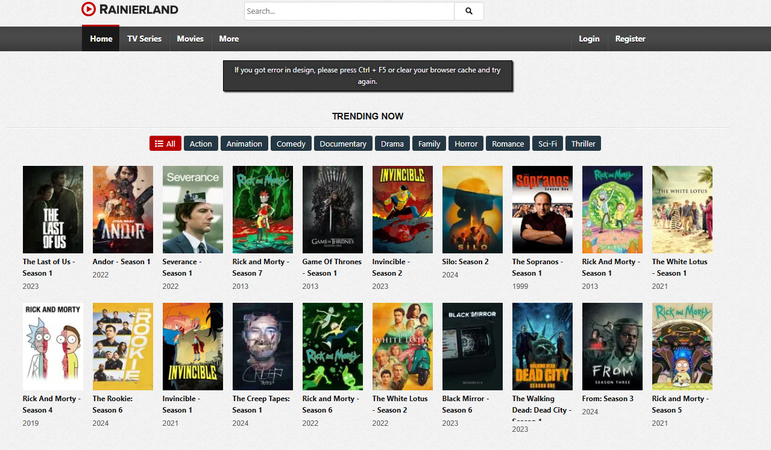Click 'Silo: Season 2' title link

[x=465, y=262]
